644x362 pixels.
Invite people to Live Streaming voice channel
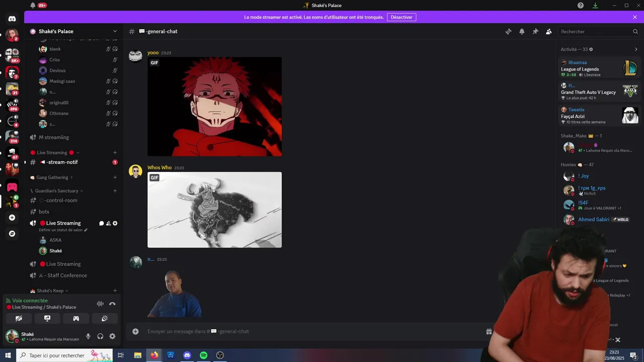coord(108,223)
